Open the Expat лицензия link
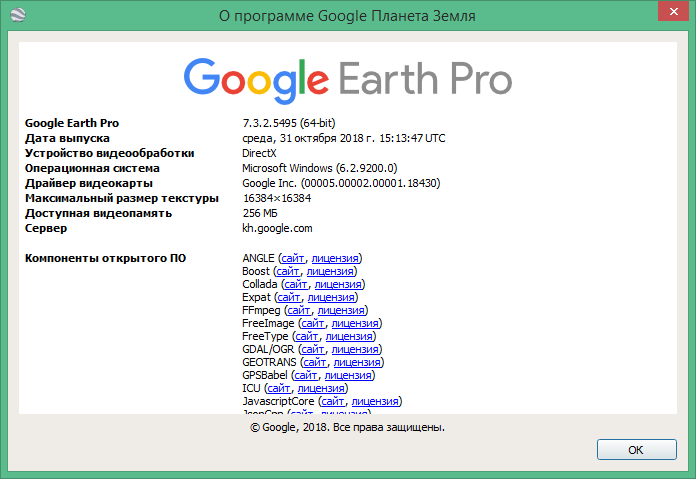696x479 pixels. [x=331, y=297]
